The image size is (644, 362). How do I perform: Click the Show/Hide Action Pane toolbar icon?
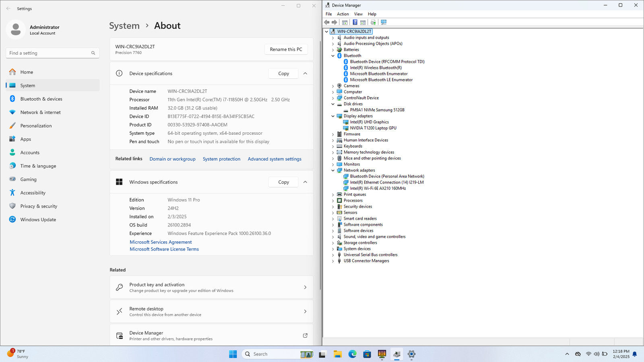363,23
